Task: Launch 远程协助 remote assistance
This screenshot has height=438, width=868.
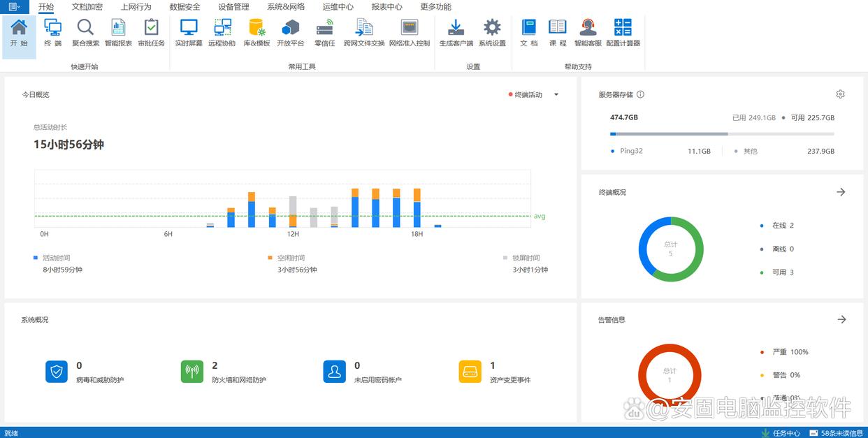Action: coord(222,33)
